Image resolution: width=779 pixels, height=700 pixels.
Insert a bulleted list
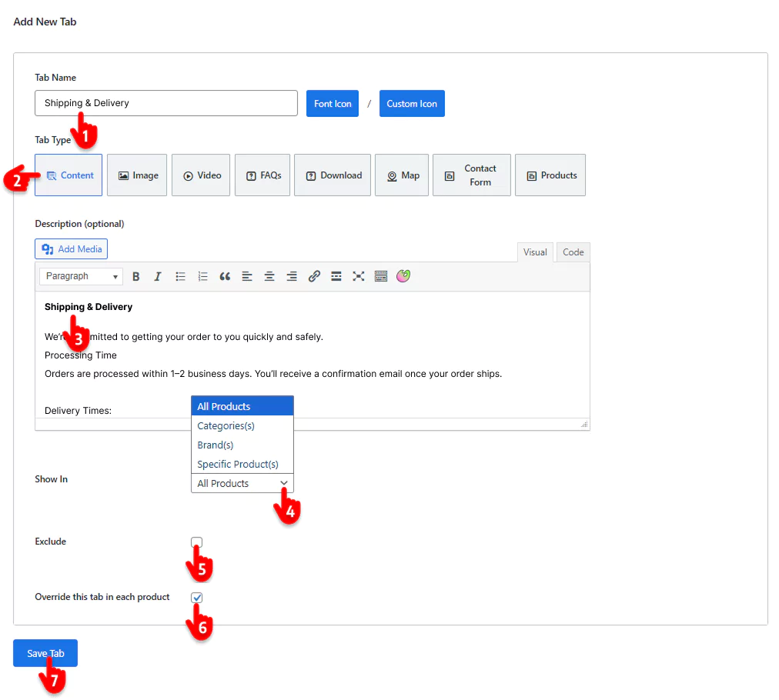pyautogui.click(x=180, y=276)
